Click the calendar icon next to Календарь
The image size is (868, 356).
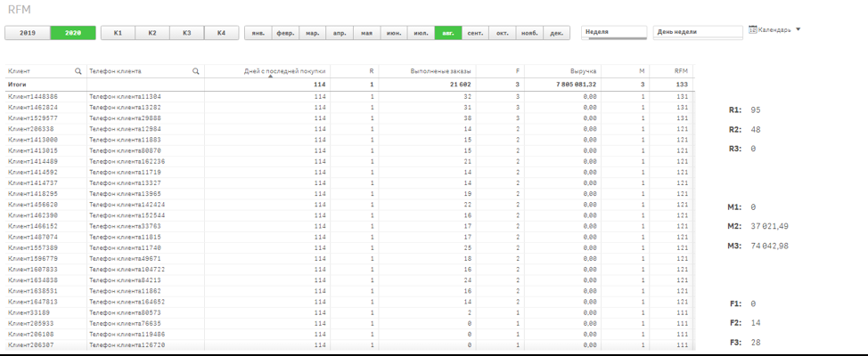point(753,29)
